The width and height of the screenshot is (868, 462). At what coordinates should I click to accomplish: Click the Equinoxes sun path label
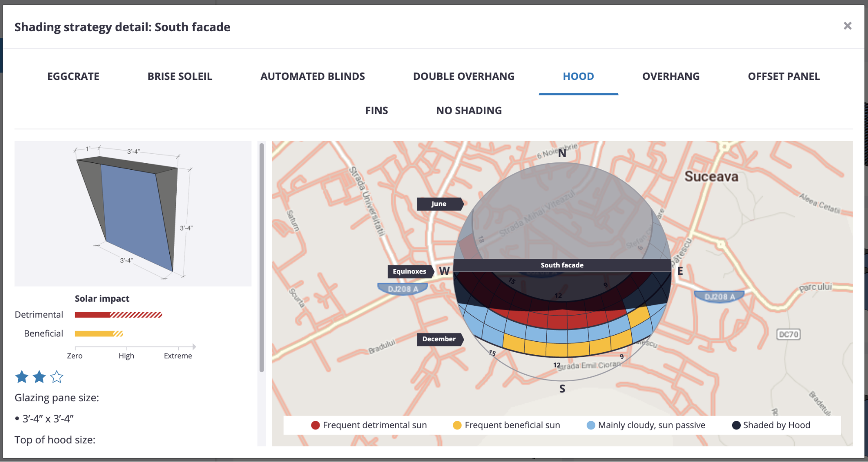pos(411,272)
